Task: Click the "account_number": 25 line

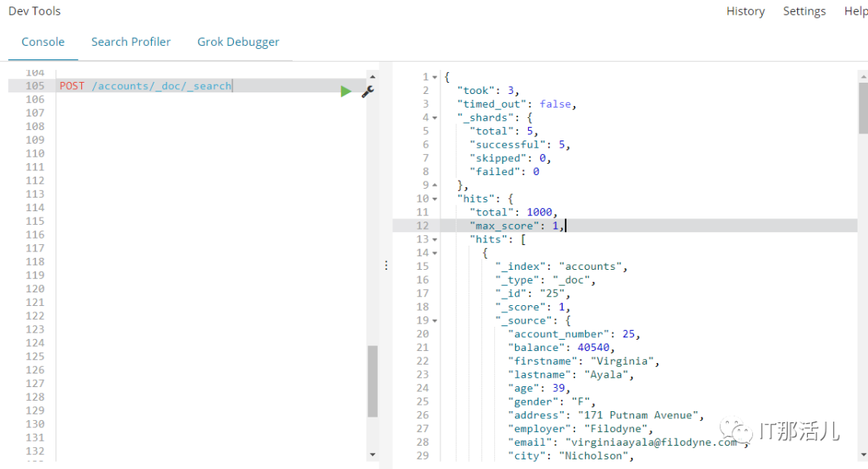Action: pos(574,334)
